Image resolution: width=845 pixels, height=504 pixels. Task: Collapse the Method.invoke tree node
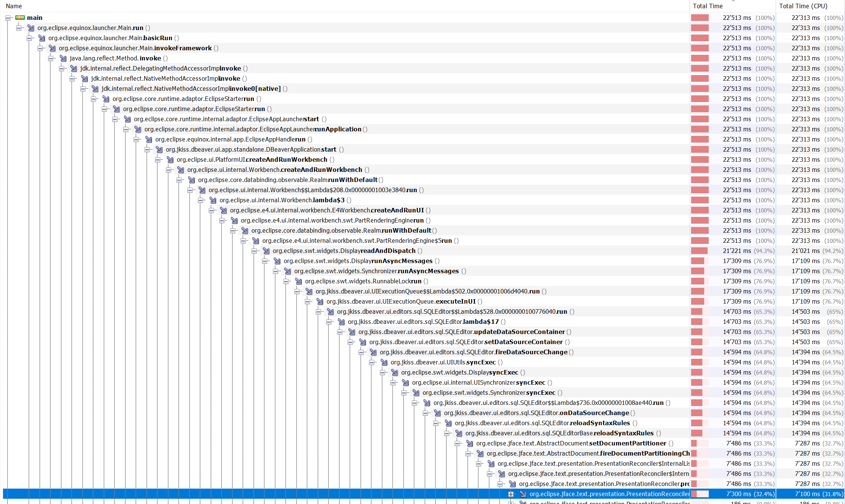point(50,58)
